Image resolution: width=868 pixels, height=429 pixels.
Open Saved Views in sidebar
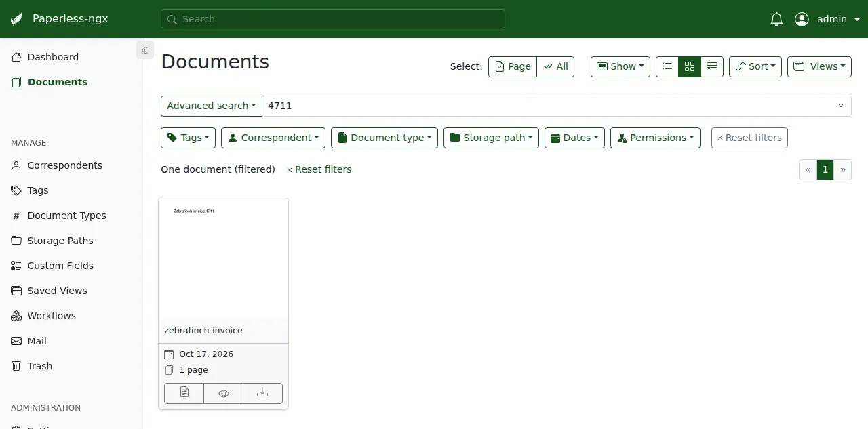tap(57, 291)
